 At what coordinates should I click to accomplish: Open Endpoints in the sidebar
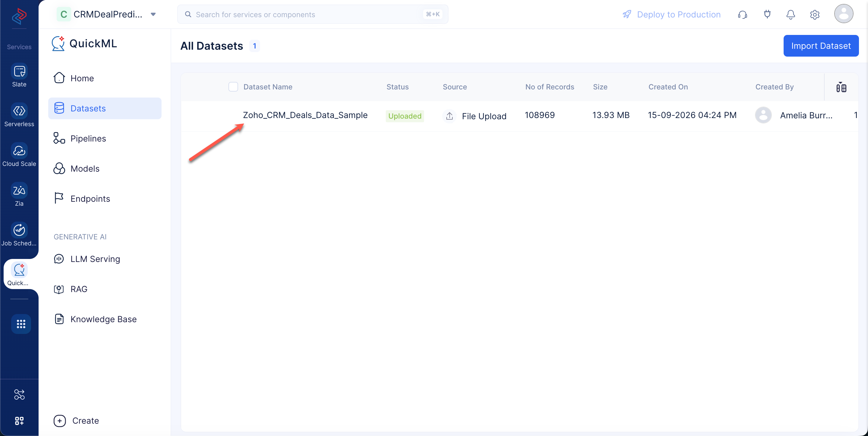click(x=105, y=199)
